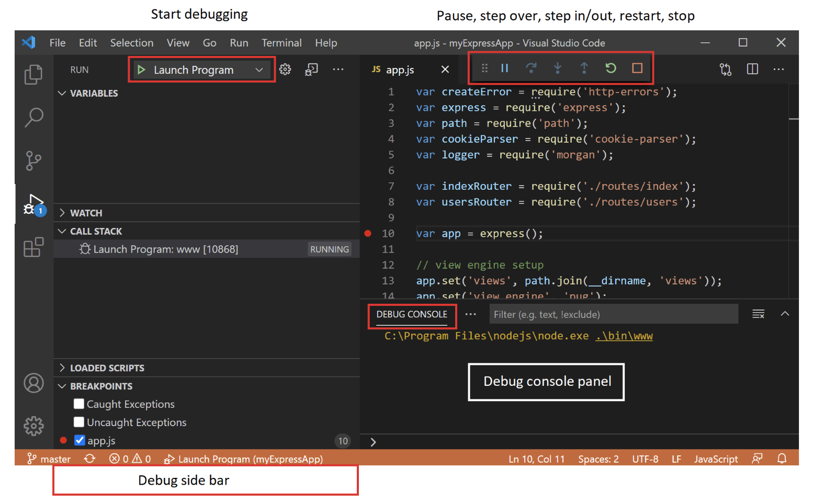Select Launch Program: www call stack row

pyautogui.click(x=207, y=249)
